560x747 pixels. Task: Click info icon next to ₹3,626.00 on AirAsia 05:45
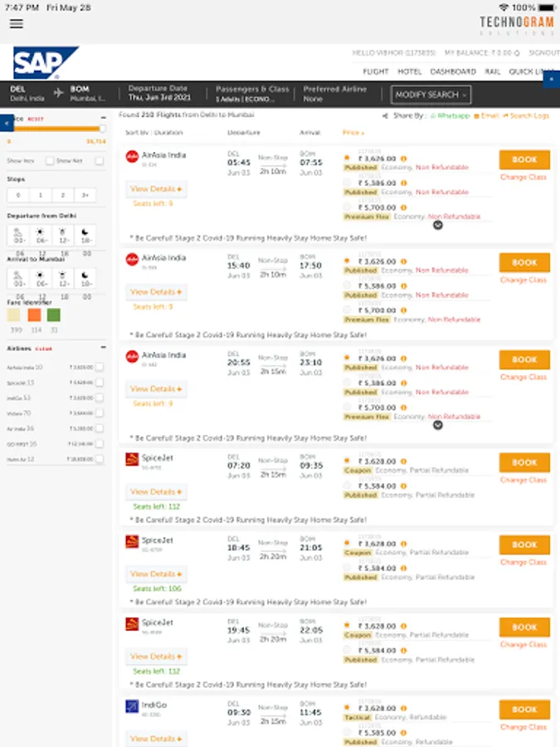coord(404,159)
